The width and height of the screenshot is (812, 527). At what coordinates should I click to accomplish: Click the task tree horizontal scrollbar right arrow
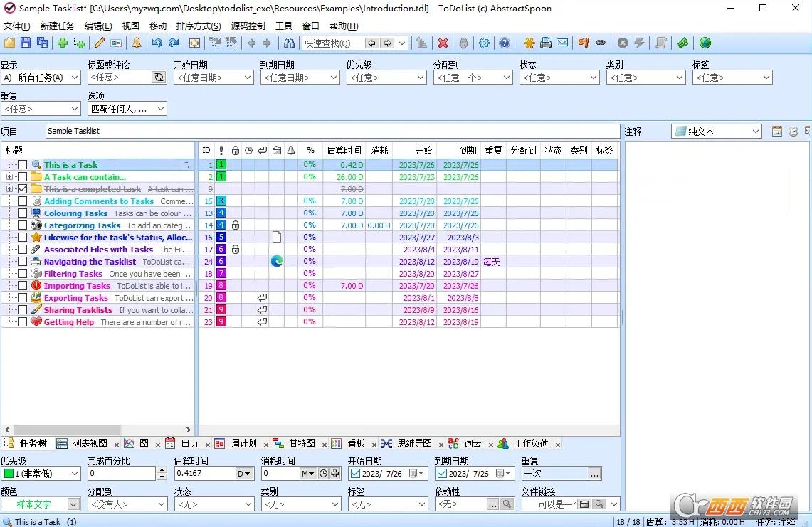click(x=189, y=430)
